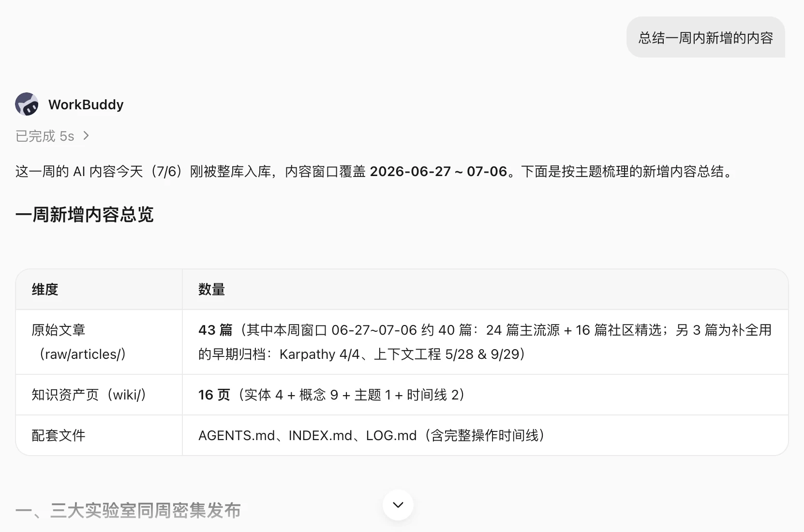804x532 pixels.
Task: Click the heading 一、三大实验室同周密集发布
Action: (x=128, y=510)
